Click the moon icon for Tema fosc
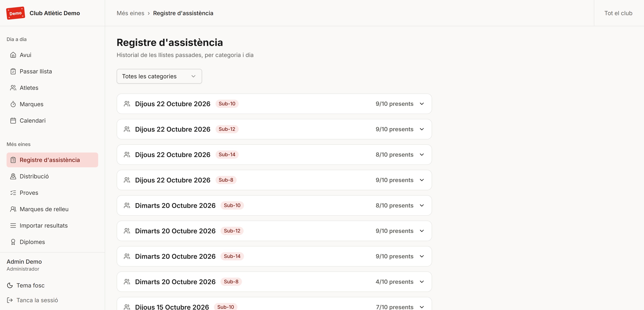 [x=10, y=285]
